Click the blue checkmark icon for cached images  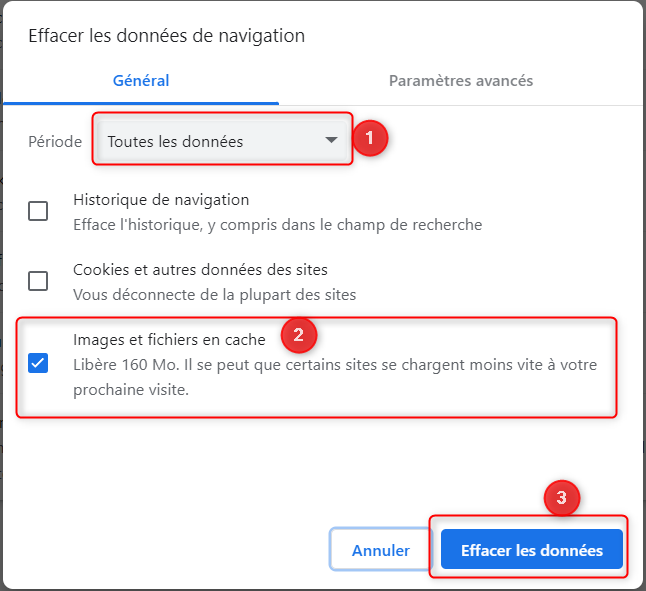(38, 363)
